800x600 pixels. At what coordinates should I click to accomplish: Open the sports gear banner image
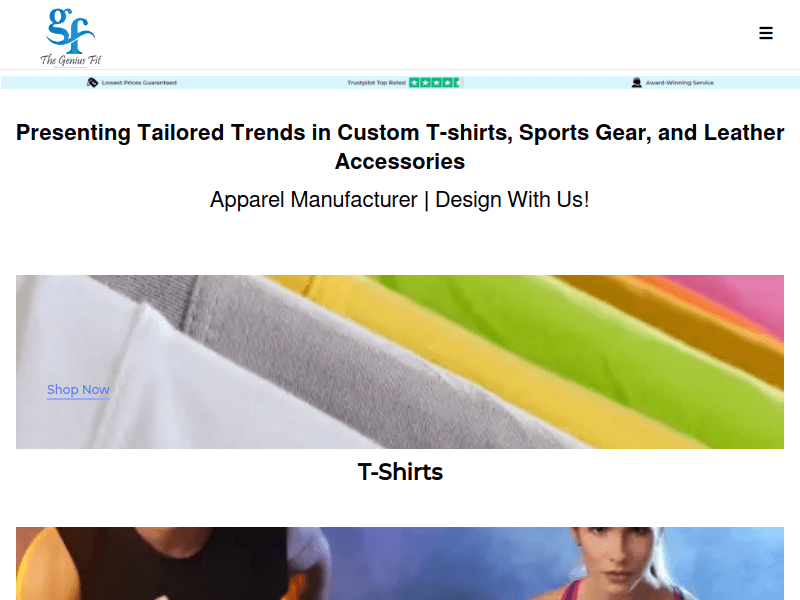(x=400, y=563)
